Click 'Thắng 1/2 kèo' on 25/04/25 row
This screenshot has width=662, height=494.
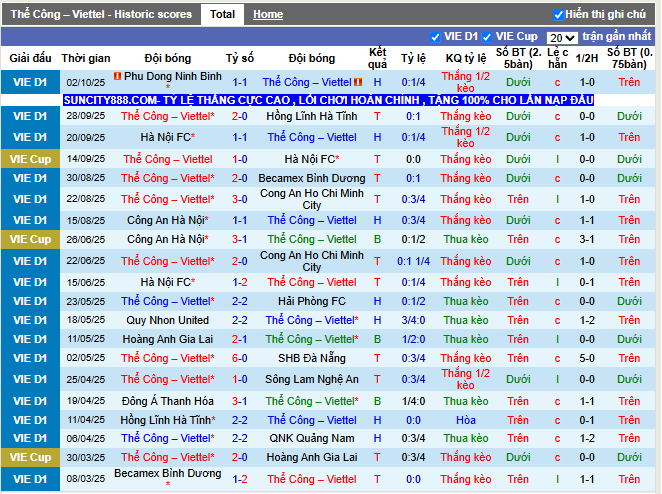pos(466,379)
